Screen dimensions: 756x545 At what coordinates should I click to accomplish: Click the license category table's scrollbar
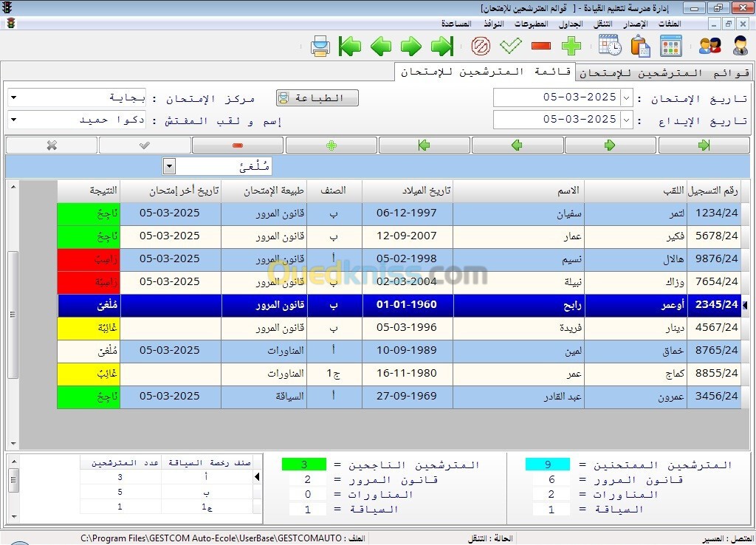tap(14, 489)
